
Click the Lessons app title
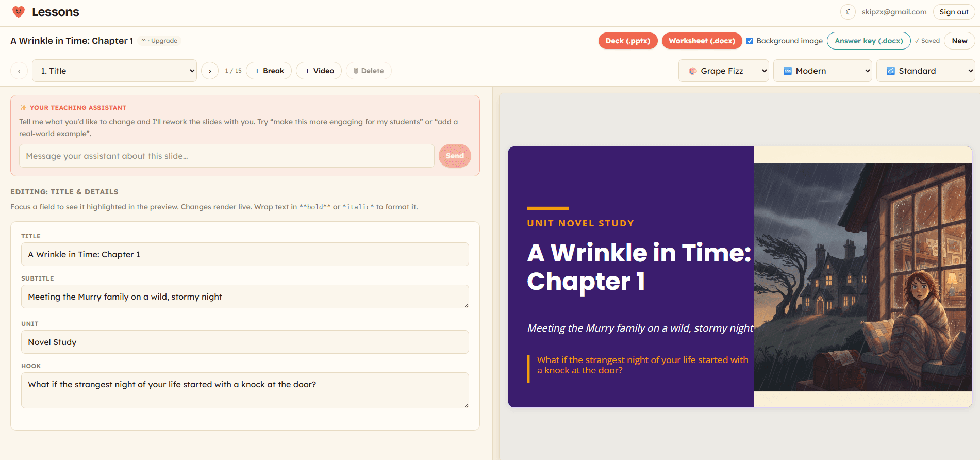[56, 12]
